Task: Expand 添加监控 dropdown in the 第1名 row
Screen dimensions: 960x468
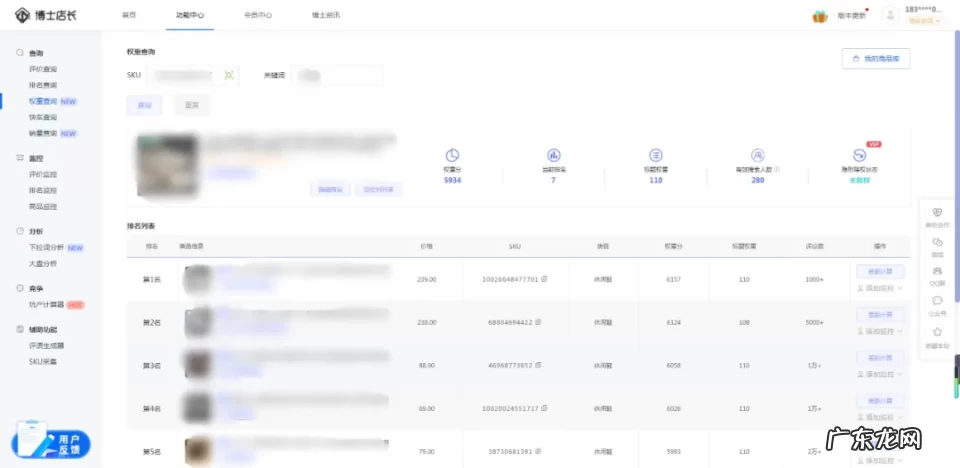Action: pos(900,288)
